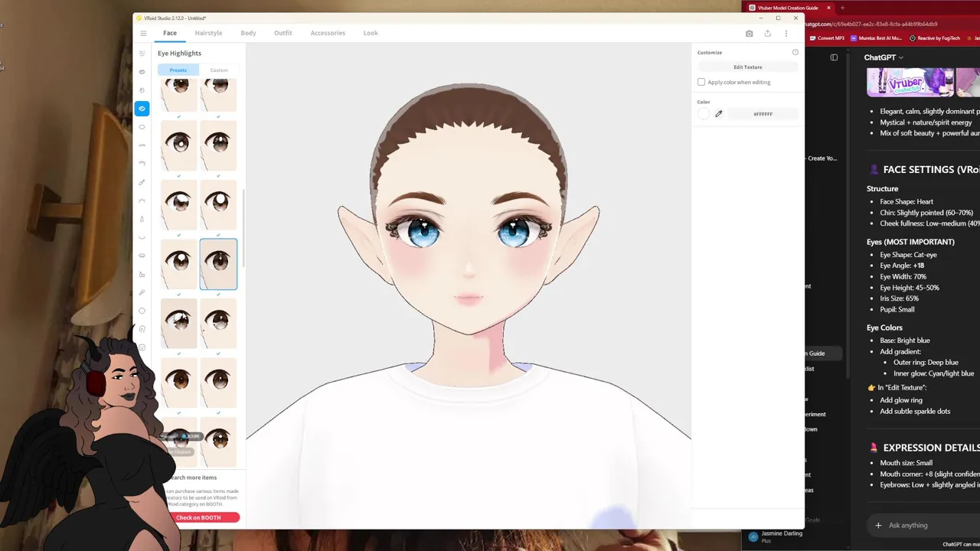980x551 pixels.
Task: Take a photo with the camera icon
Action: (749, 34)
